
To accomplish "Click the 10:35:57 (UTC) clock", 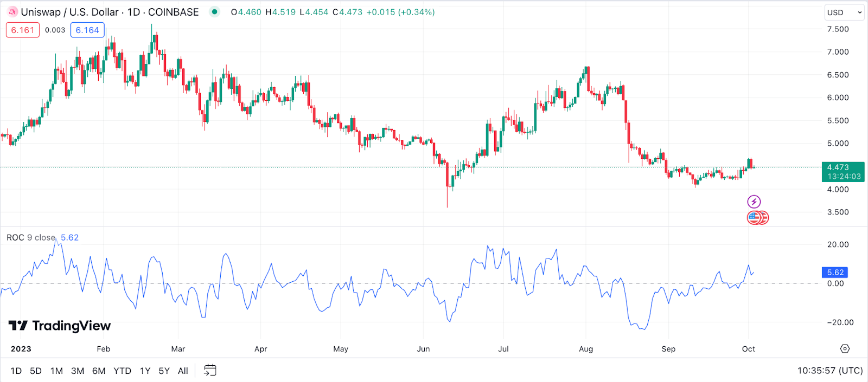I will click(x=830, y=371).
